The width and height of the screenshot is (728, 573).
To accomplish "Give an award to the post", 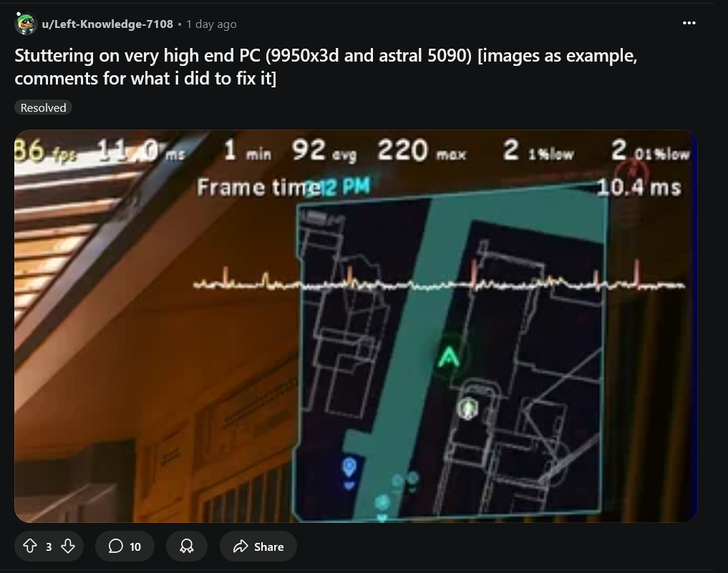I will 187,546.
